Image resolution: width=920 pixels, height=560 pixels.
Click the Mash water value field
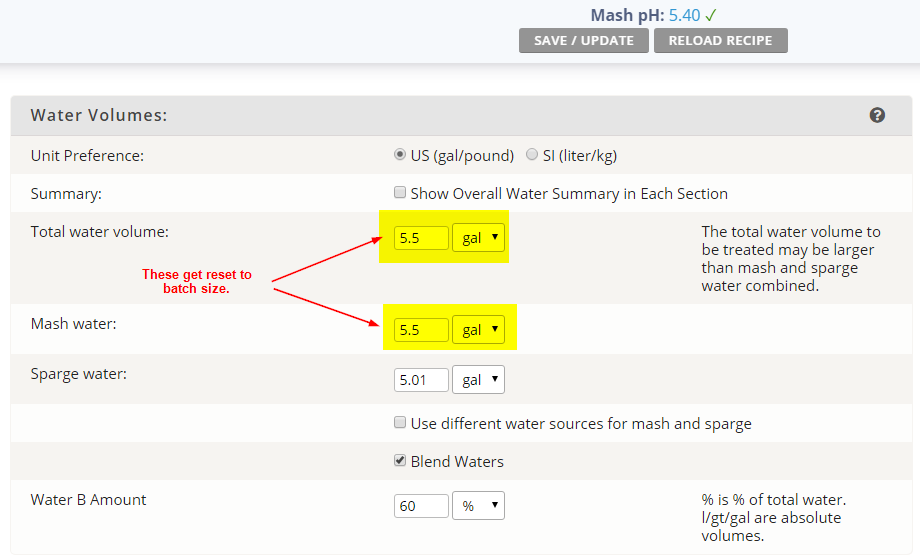pos(421,330)
